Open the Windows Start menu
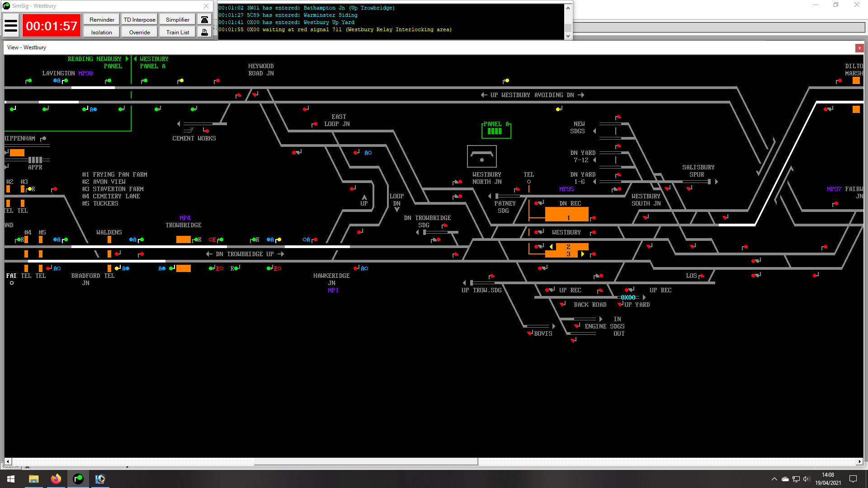868x488 pixels. 11,479
